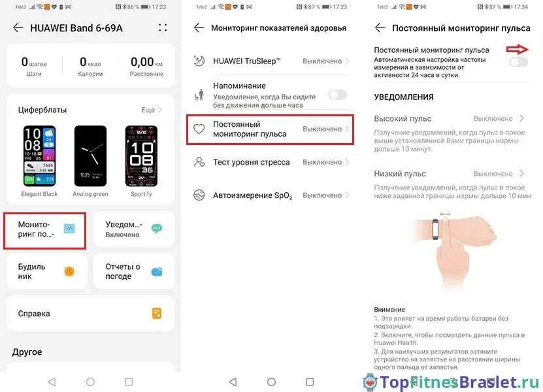
Task: Tap the weather report cloud icon
Action: (x=157, y=272)
